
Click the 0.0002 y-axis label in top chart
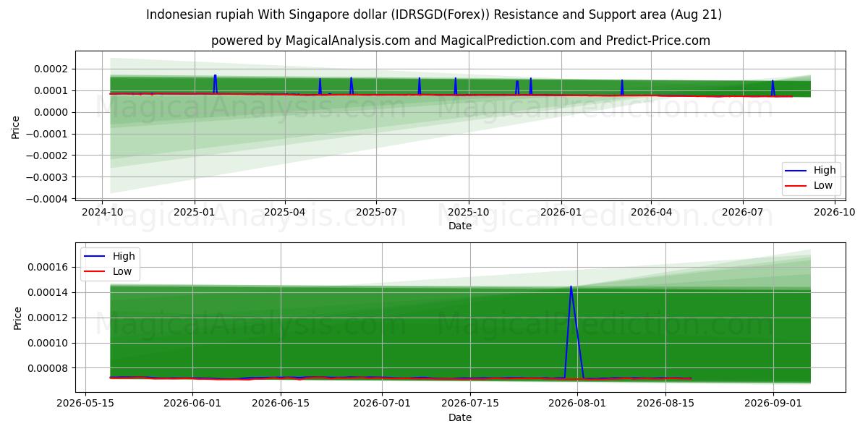click(51, 69)
